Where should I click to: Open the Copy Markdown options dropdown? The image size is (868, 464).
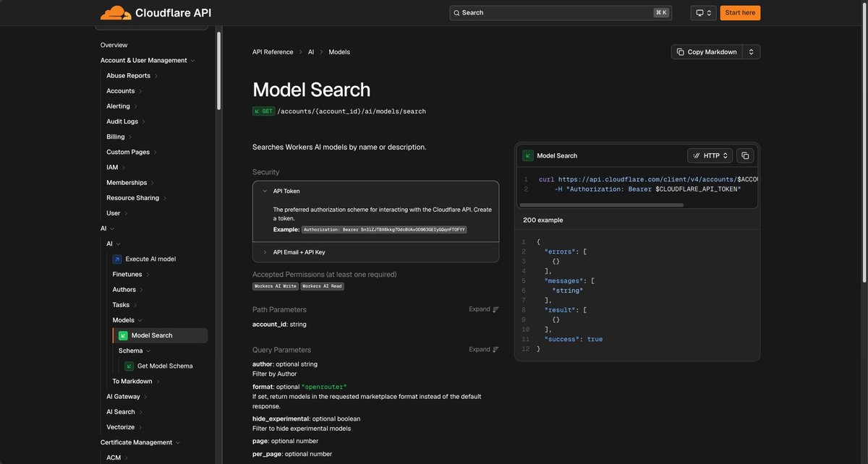pyautogui.click(x=752, y=52)
